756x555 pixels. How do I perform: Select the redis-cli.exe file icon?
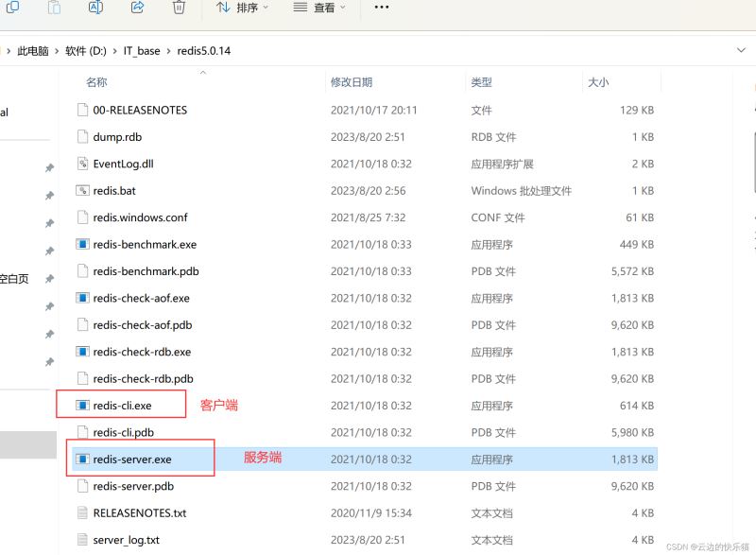82,406
